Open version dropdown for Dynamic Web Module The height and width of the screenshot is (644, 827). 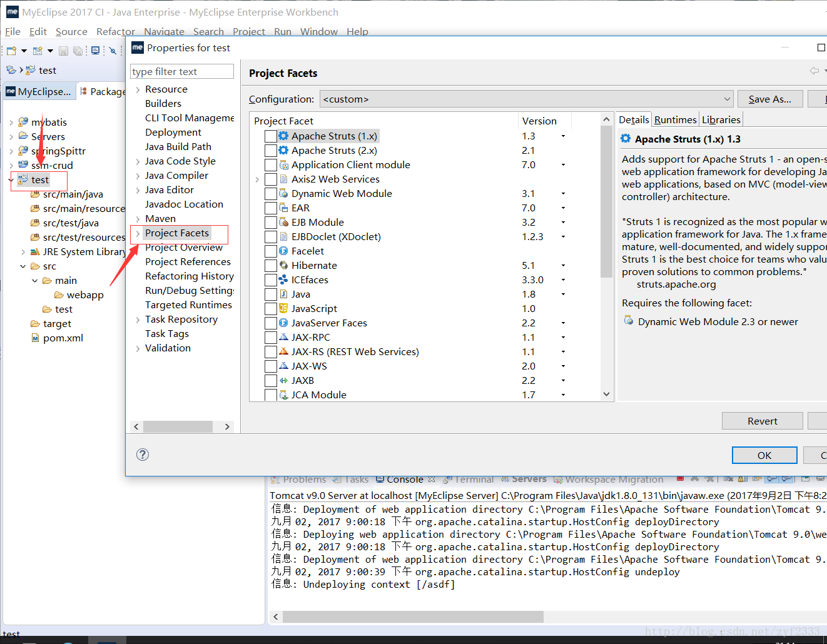tap(563, 193)
